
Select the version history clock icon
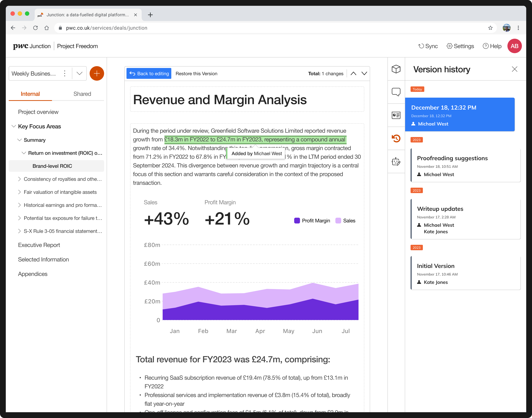pyautogui.click(x=396, y=138)
